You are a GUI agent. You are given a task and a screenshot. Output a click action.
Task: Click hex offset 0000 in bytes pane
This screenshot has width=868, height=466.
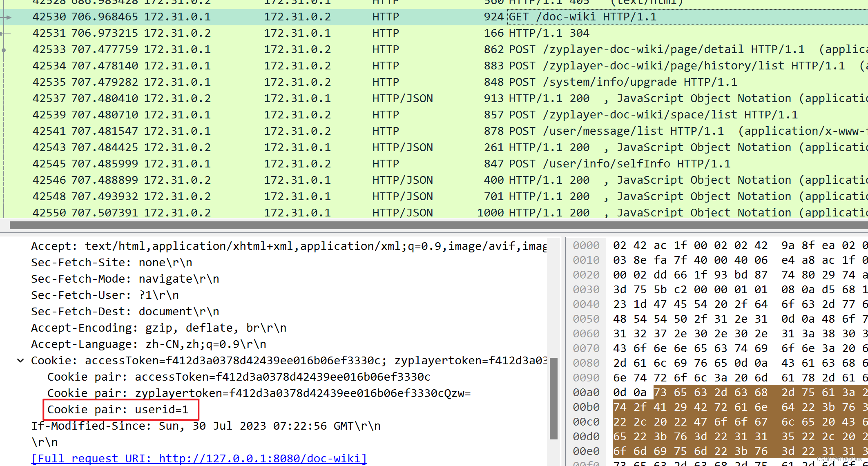tap(586, 245)
